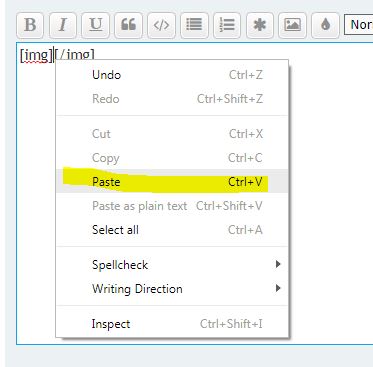
Task: Add a bulleted list
Action: point(194,25)
